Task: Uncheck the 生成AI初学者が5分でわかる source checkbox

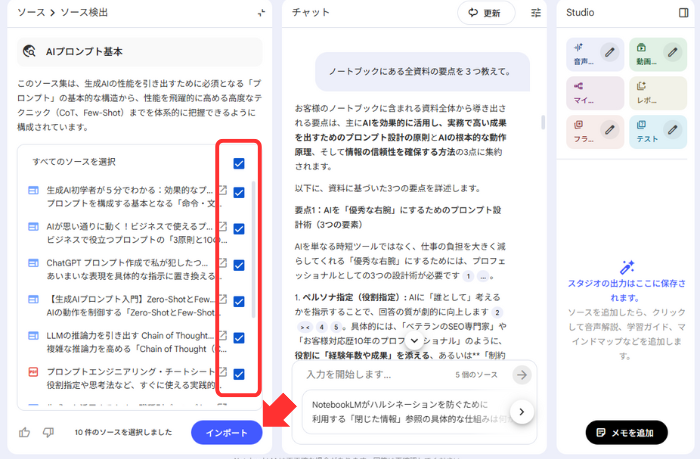Action: (239, 192)
